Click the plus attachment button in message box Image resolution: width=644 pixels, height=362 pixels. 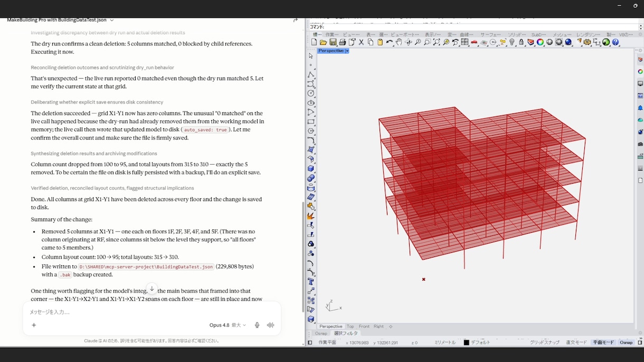[x=34, y=325]
